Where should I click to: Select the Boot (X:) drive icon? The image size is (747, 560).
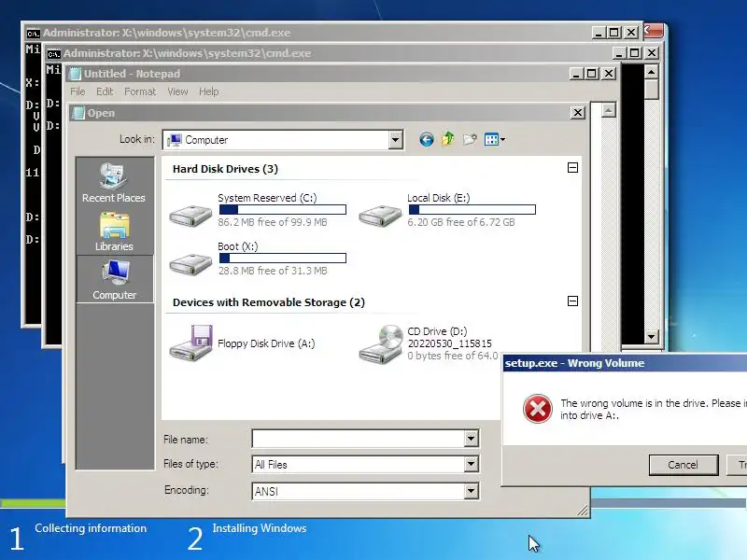coord(190,263)
